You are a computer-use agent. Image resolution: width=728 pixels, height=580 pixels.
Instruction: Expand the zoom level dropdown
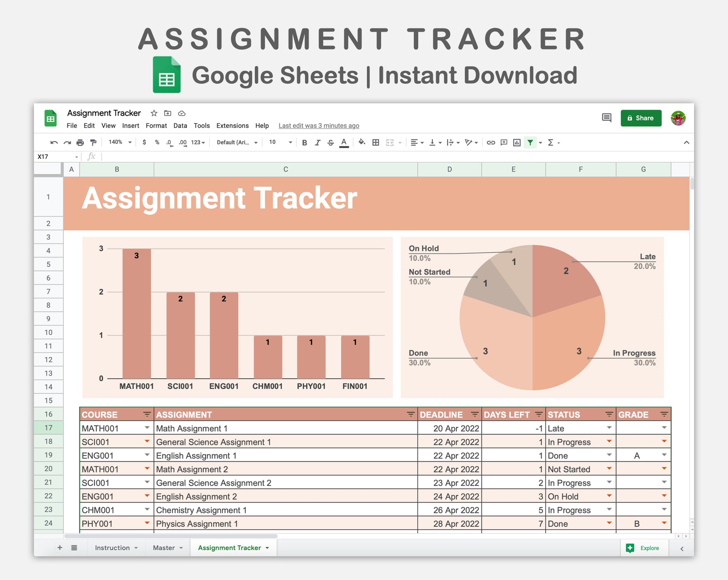[130, 142]
